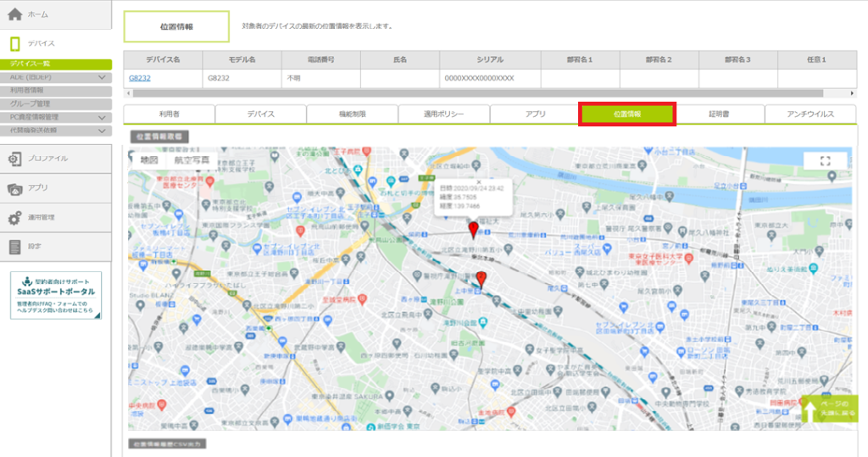Image resolution: width=868 pixels, height=457 pixels.
Task: Click the device table horizontal scrollbar
Action: click(x=475, y=93)
